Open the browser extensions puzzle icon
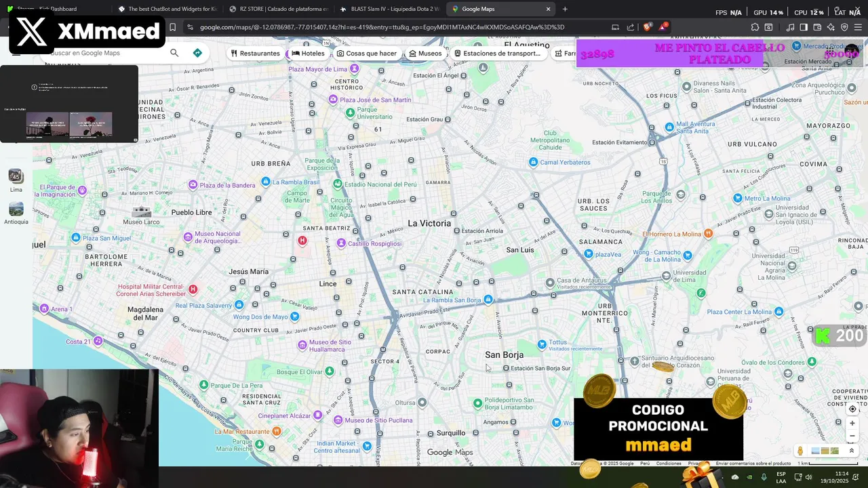Image resolution: width=868 pixels, height=488 pixels. 755,27
